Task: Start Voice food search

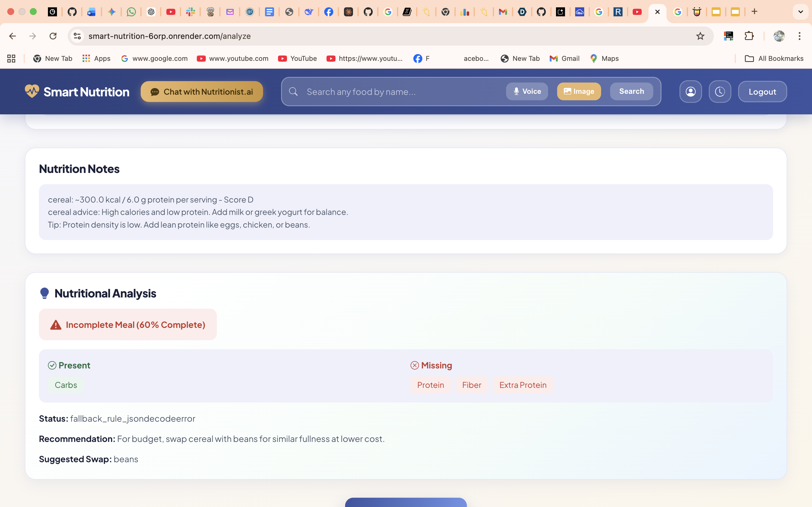Action: [527, 92]
